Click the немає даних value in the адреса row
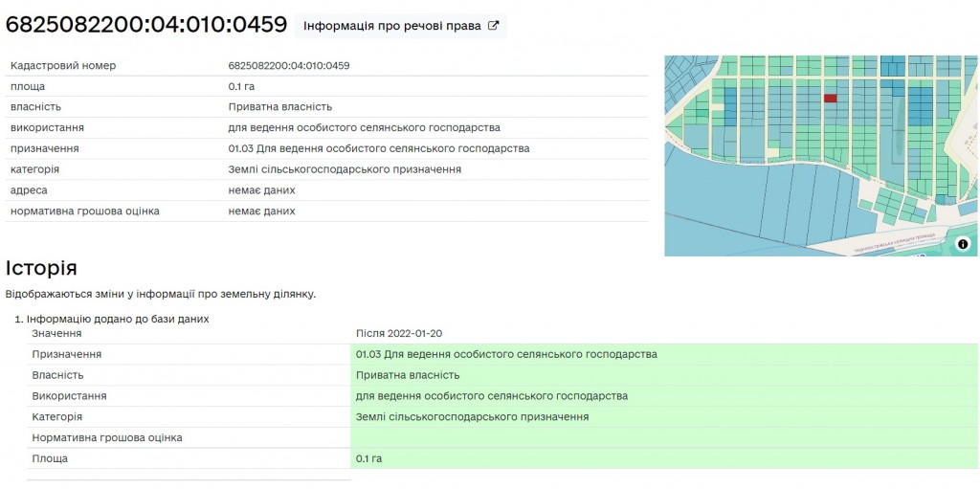 [261, 190]
